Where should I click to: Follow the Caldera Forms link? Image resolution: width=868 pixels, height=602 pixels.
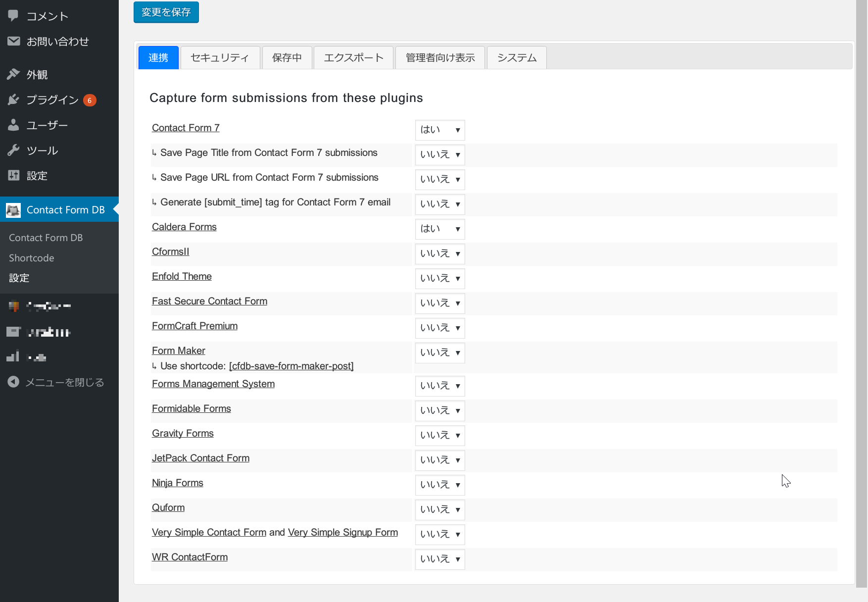184,227
